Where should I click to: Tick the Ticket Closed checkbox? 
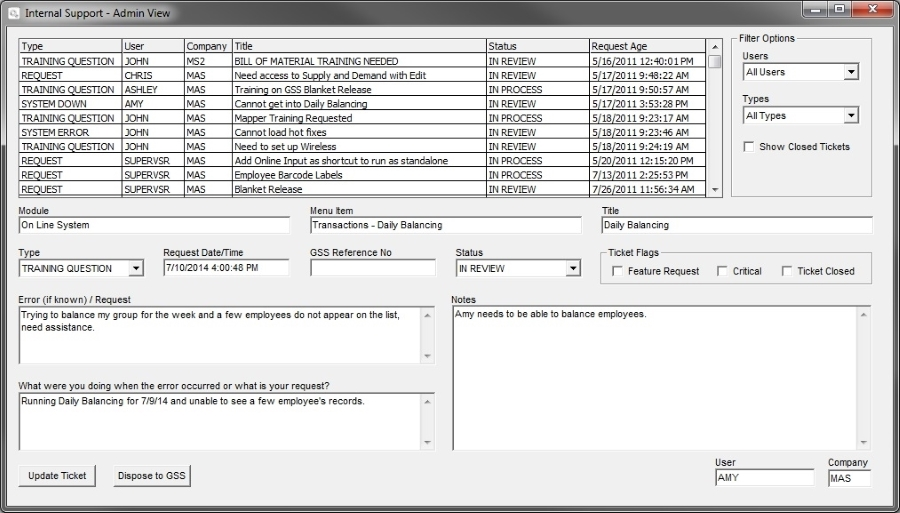click(787, 271)
